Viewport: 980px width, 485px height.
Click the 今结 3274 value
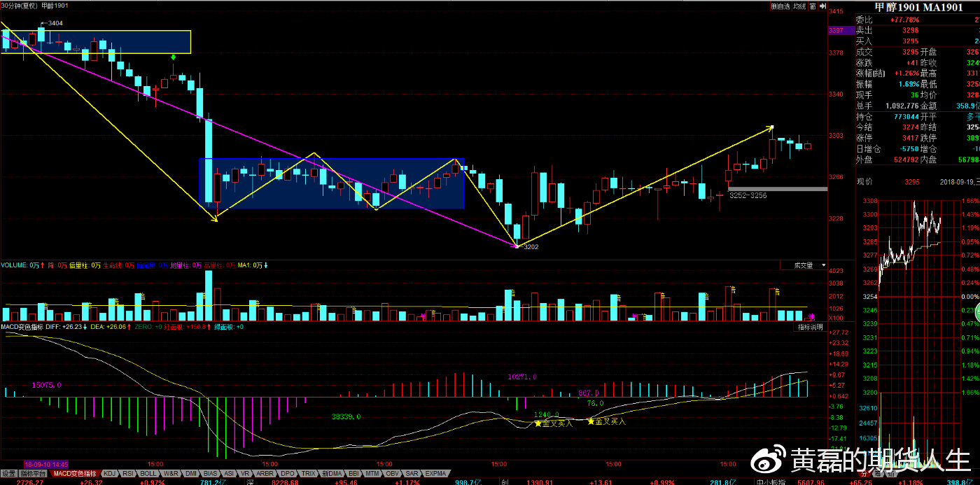pyautogui.click(x=910, y=127)
